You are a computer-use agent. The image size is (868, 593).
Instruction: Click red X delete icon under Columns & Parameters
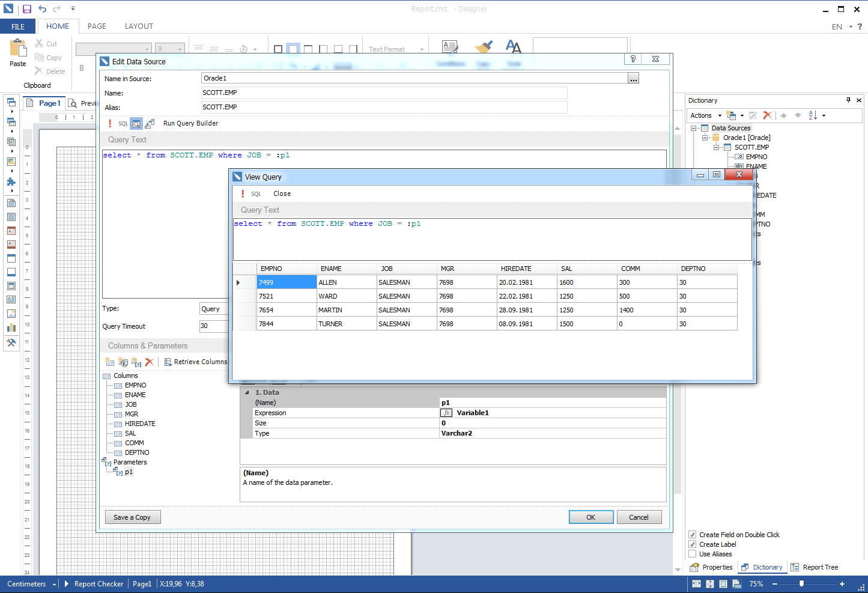[150, 362]
